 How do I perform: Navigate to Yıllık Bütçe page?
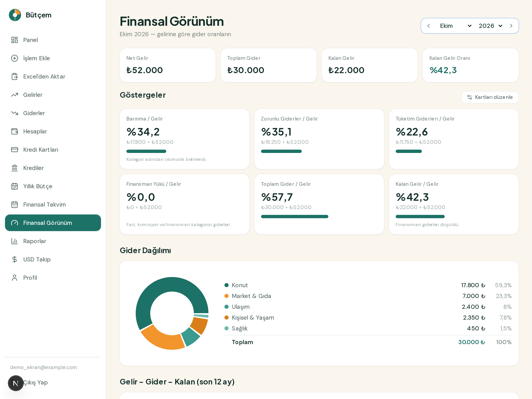[x=53, y=186]
